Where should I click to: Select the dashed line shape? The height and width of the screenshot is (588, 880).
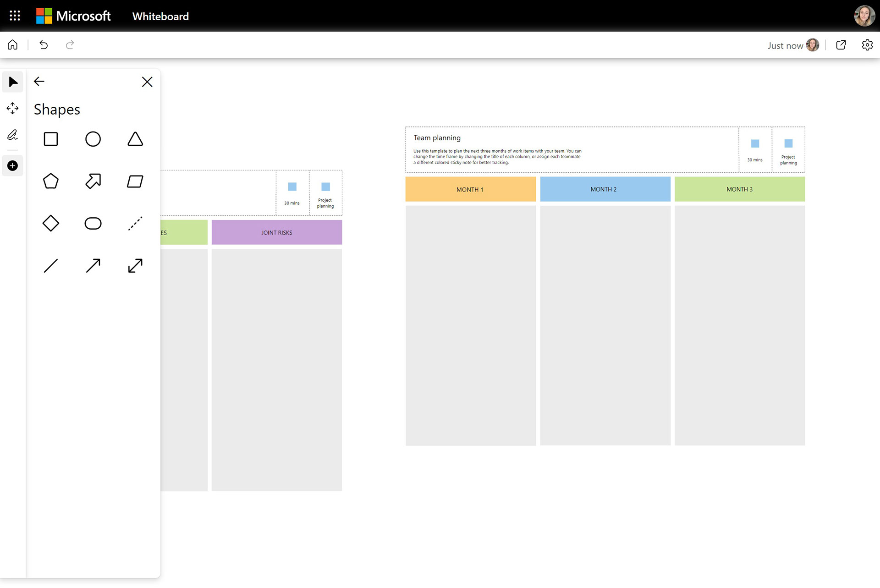point(135,224)
